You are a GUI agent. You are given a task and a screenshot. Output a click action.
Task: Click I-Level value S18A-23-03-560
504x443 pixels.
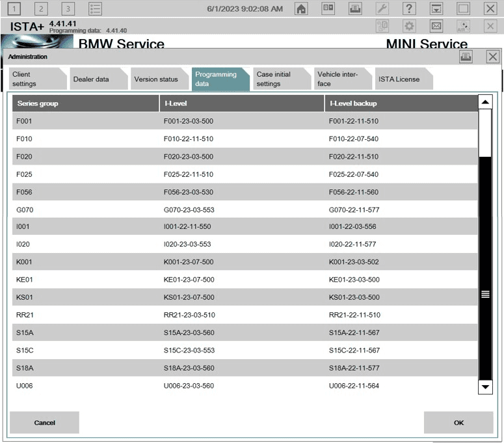click(189, 368)
